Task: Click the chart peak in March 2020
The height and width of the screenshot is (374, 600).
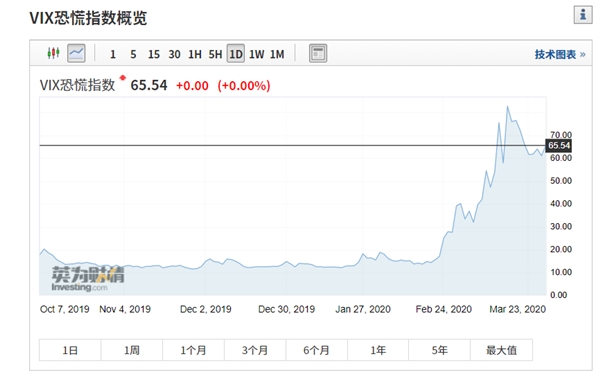Action: point(508,107)
